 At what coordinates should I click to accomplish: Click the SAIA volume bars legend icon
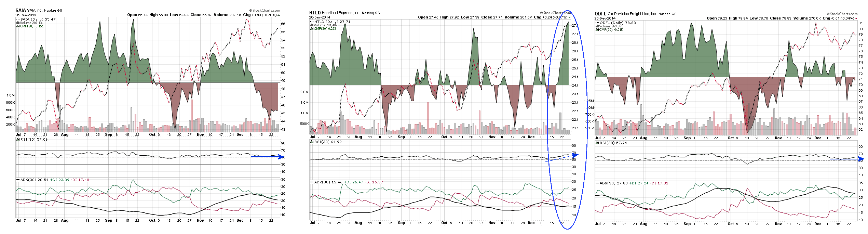(x=18, y=23)
